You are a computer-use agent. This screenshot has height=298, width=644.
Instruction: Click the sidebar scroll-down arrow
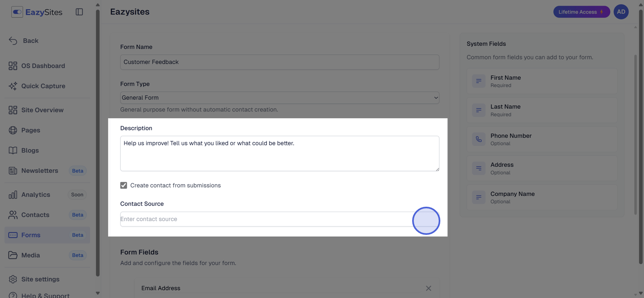click(98, 293)
